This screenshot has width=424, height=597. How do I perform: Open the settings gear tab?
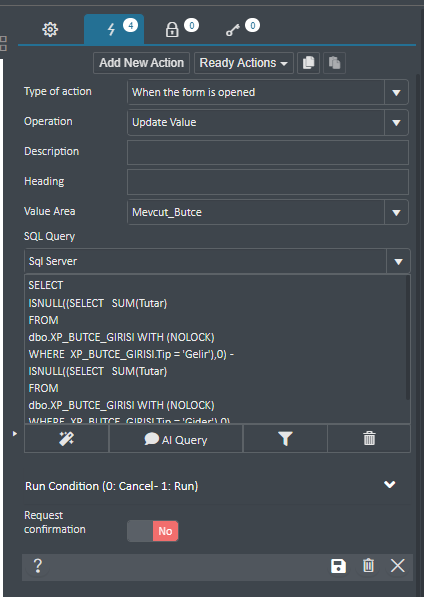click(50, 29)
